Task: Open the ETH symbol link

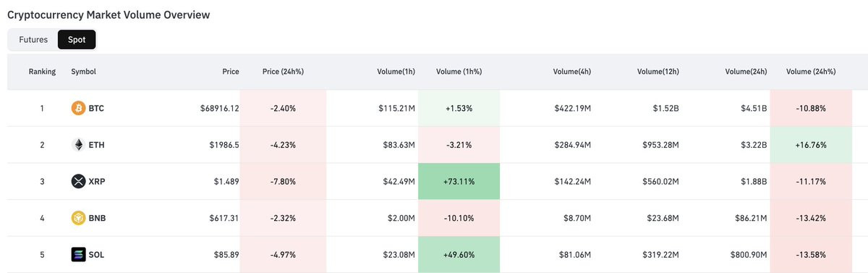Action: 97,145
